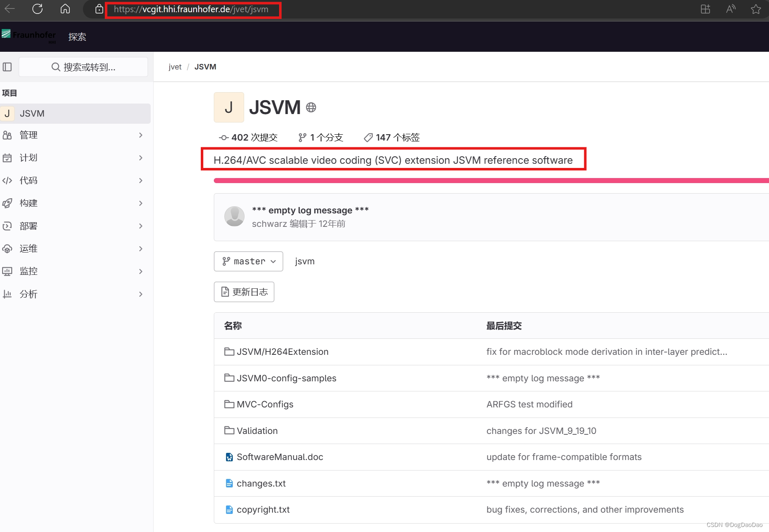Screen dimensions: 769x532
Task: Expand 运维 chevron arrow
Action: tap(141, 249)
